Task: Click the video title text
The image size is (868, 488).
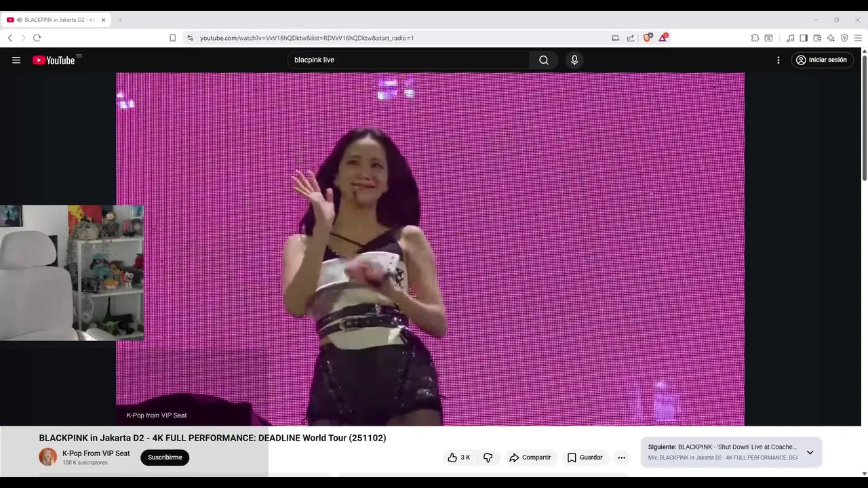Action: point(212,438)
